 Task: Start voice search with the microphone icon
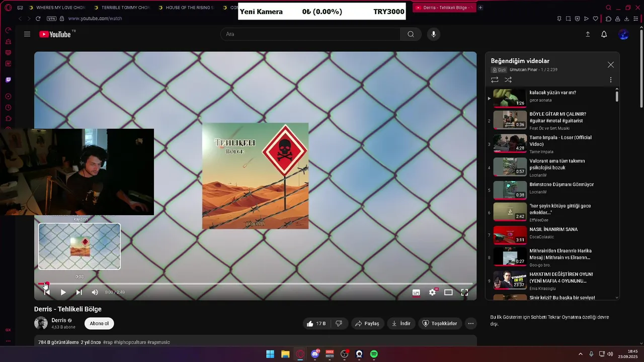pos(433,34)
